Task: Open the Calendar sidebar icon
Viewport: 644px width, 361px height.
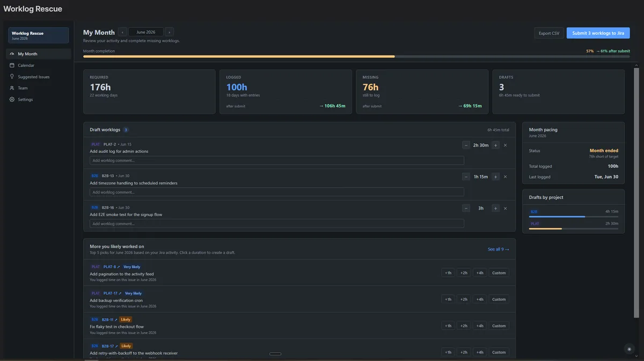Action: (12, 65)
